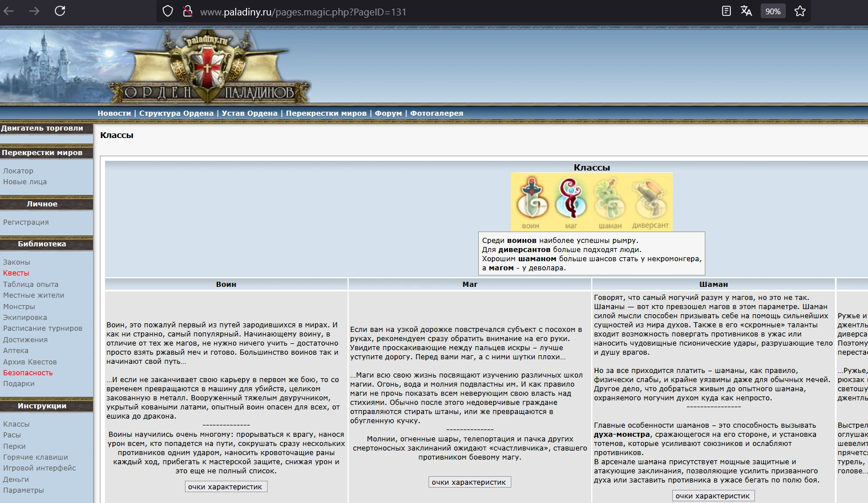Open Устав Ордена in the top menu
The image size is (868, 503).
point(249,113)
